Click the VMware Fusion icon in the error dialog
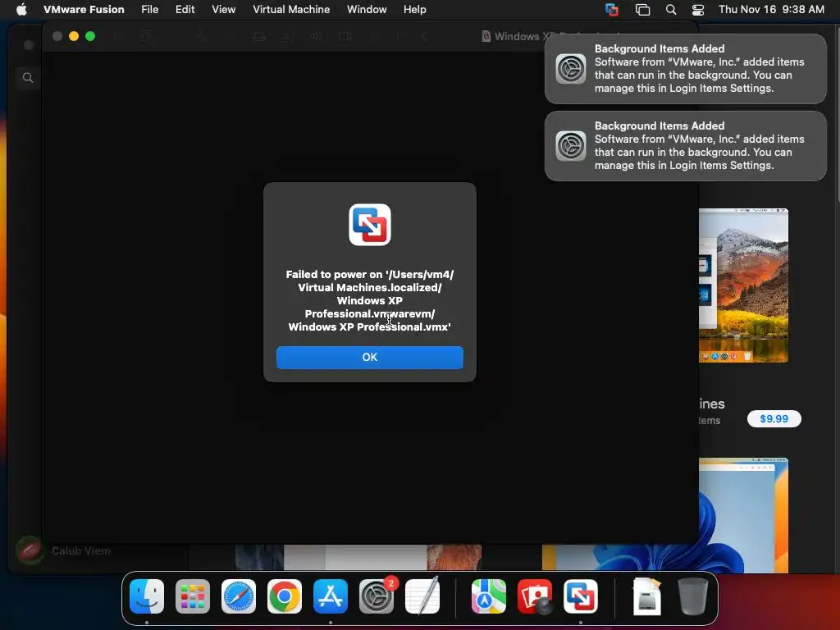This screenshot has height=630, width=840. pos(370,225)
